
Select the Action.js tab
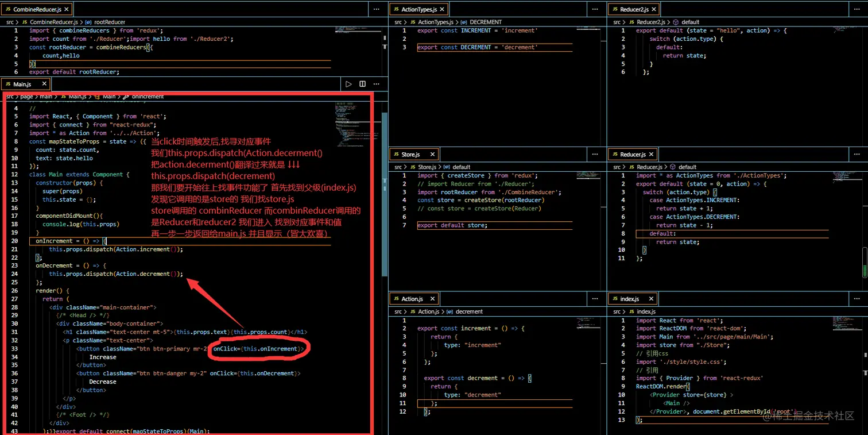(415, 299)
